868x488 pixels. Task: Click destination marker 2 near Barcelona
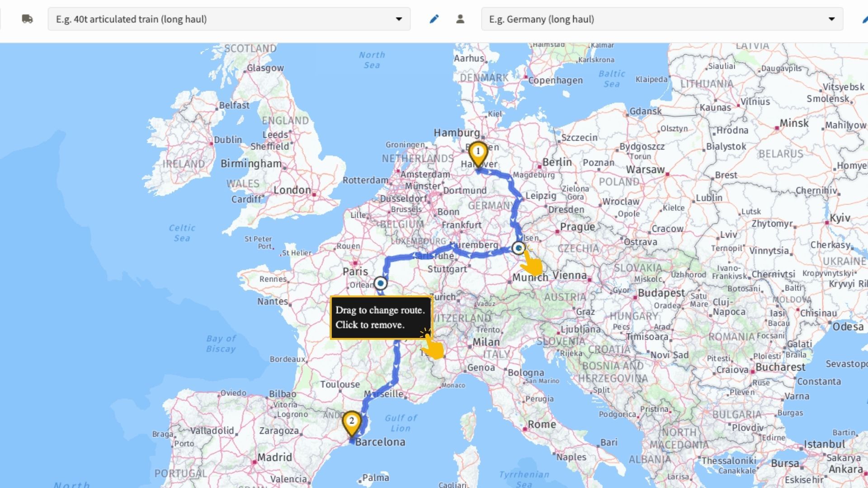pyautogui.click(x=352, y=422)
